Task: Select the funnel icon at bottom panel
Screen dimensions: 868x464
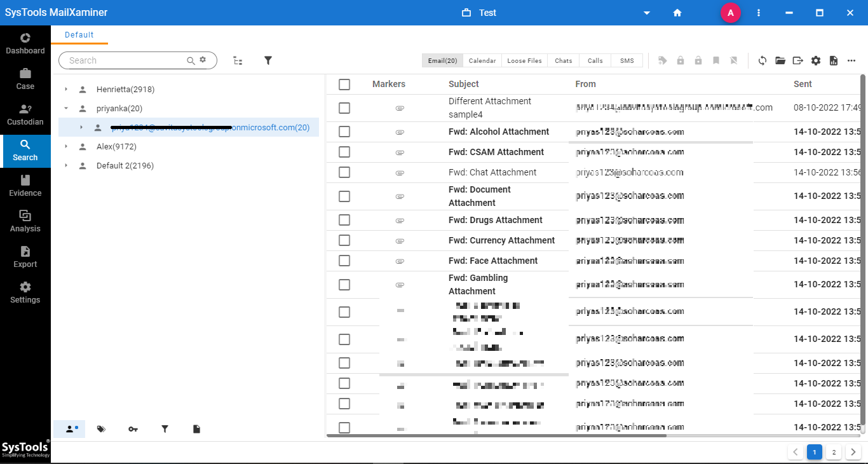Action: (x=165, y=429)
